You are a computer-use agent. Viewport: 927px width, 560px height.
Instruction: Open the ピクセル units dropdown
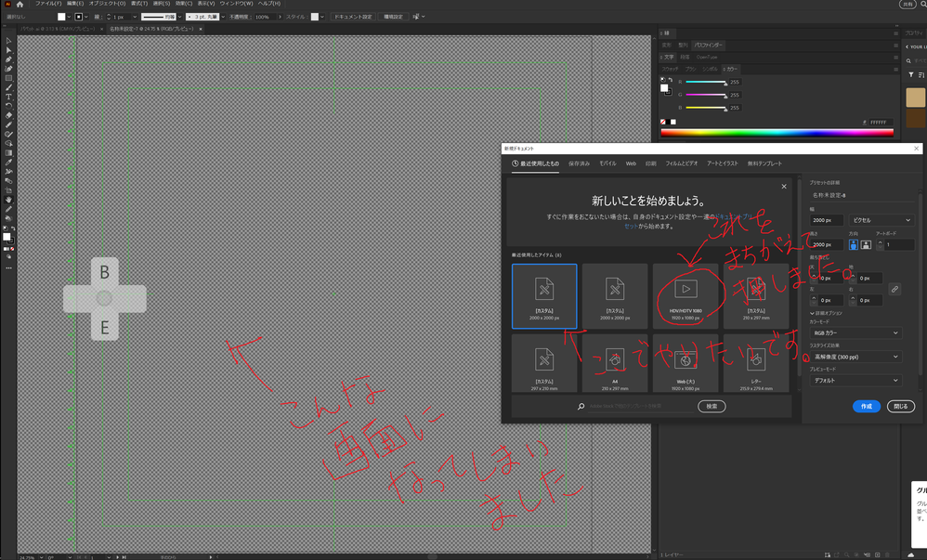[x=882, y=219]
